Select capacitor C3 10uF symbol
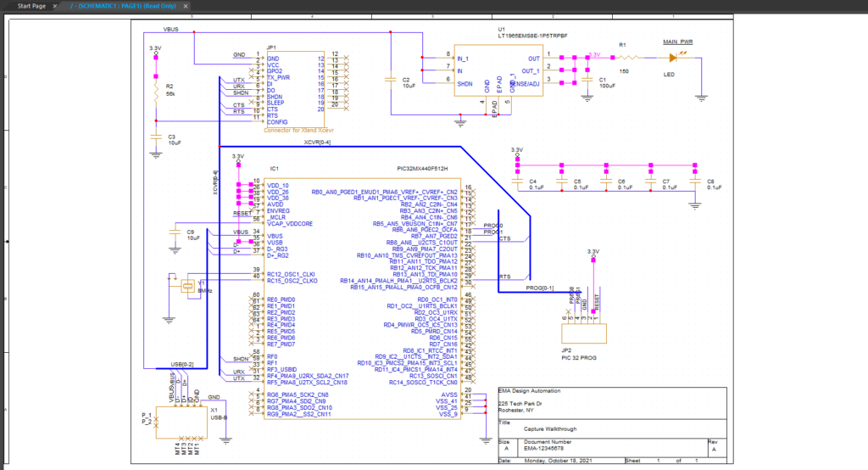 (x=156, y=137)
